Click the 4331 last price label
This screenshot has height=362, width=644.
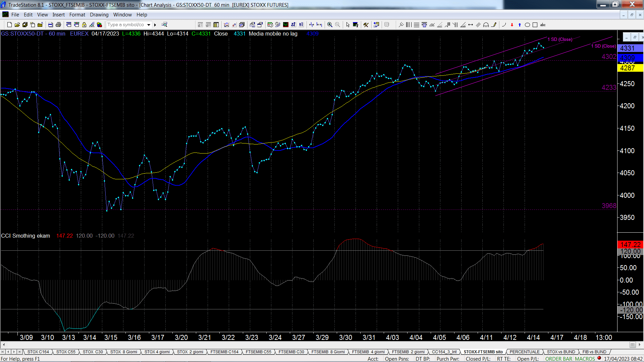click(630, 48)
